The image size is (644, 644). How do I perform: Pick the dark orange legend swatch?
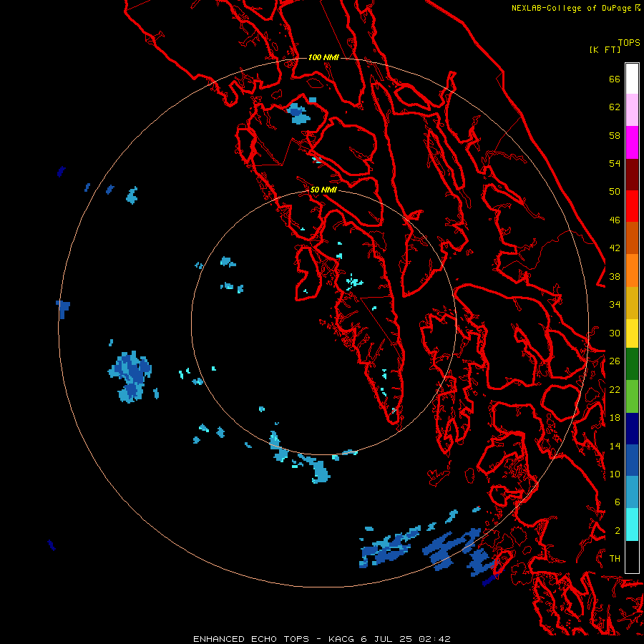point(632,238)
